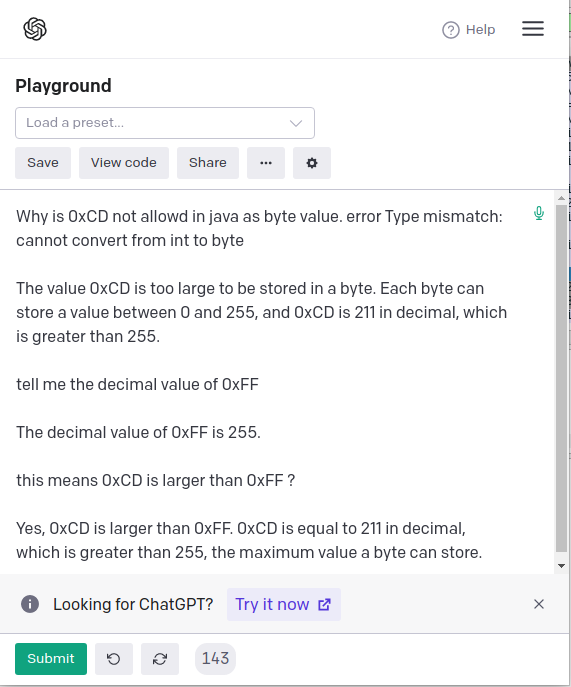The image size is (571, 687).
Task: Click the regenerate refresh arrows icon
Action: [160, 659]
